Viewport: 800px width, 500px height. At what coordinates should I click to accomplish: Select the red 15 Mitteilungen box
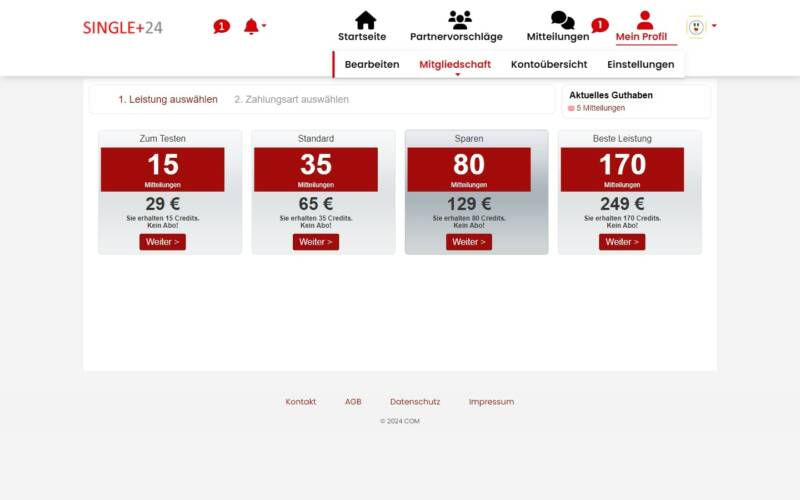162,169
